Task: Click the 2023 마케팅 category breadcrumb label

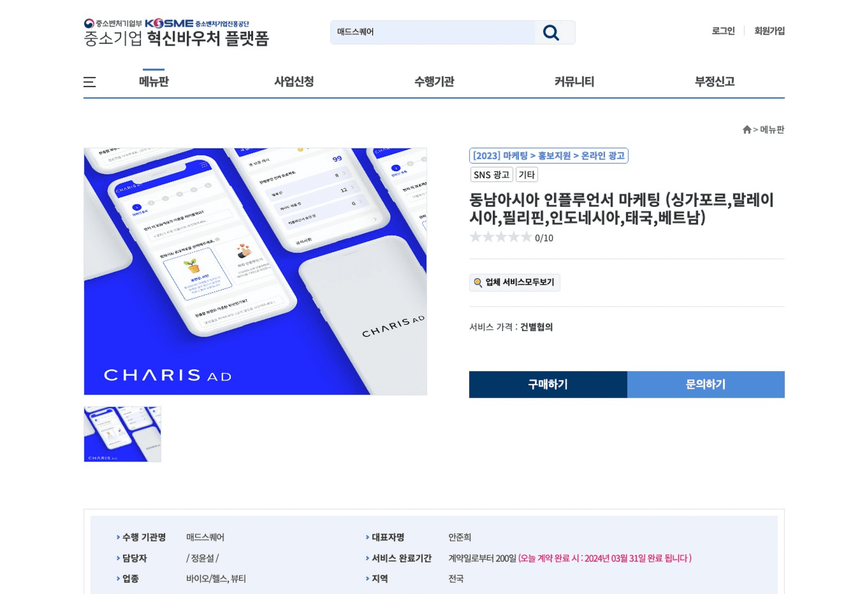Action: (548, 156)
